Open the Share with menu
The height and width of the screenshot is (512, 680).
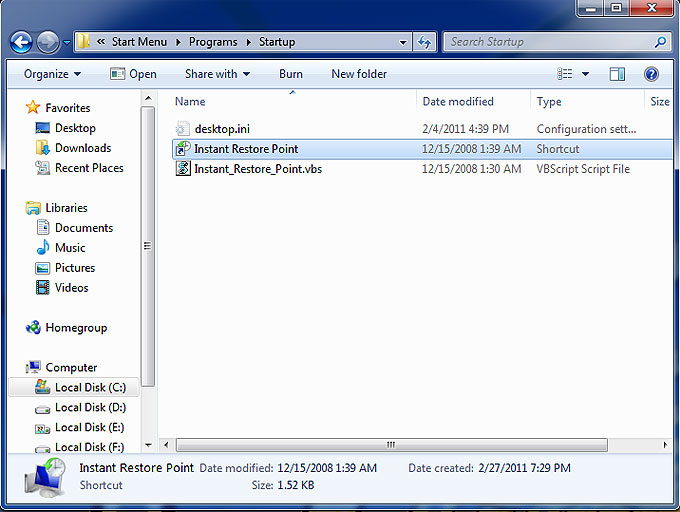(x=217, y=74)
